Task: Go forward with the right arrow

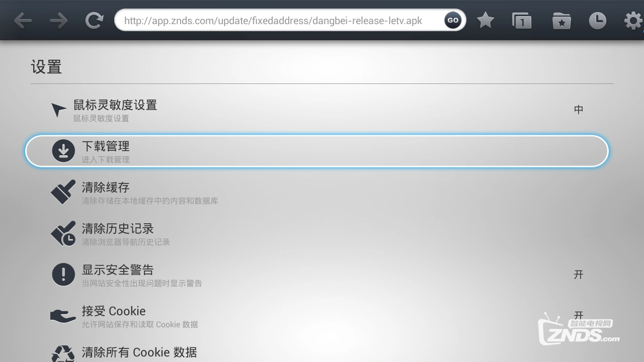Action: [x=58, y=21]
